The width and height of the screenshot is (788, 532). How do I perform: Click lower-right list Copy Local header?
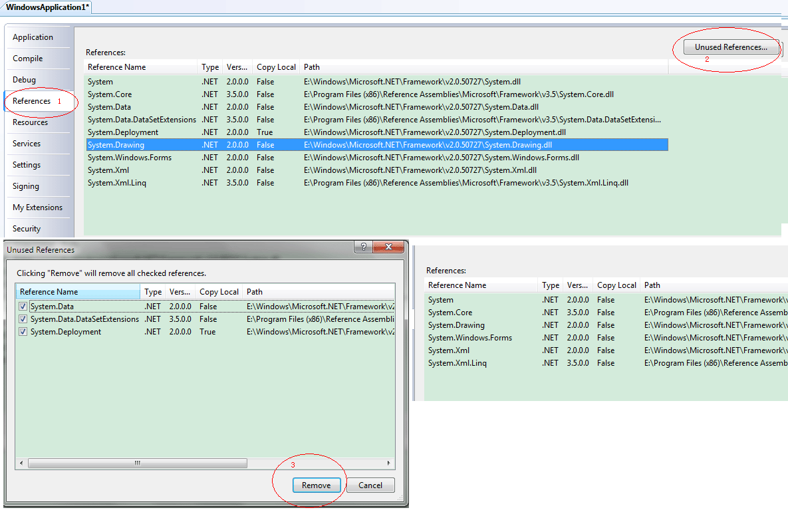click(x=616, y=285)
